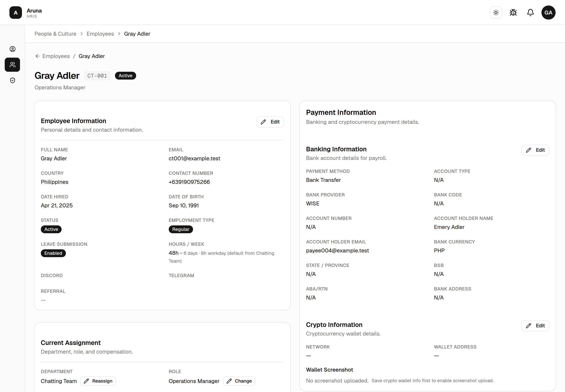Click bank currency PHP
Viewport: 565px width, 392px height.
pos(439,250)
